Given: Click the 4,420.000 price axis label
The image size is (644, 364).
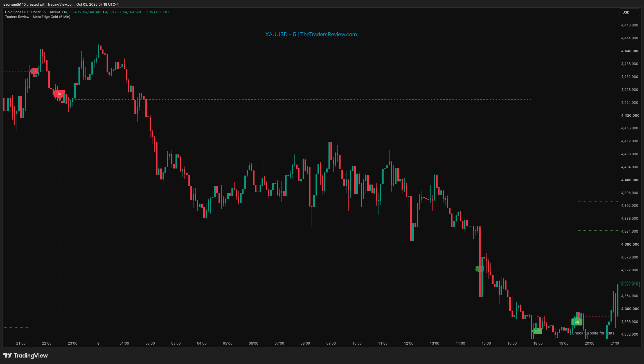Looking at the screenshot, I should [x=630, y=116].
